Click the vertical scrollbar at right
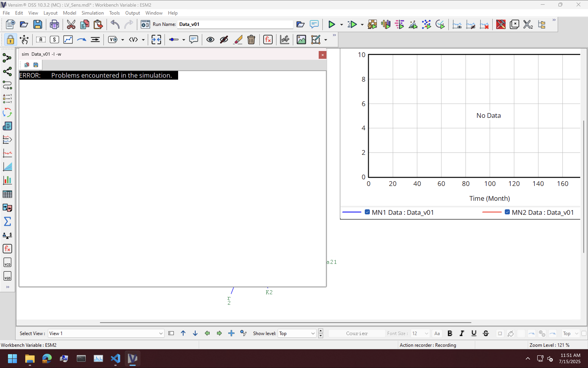This screenshot has width=588, height=368. click(x=584, y=187)
